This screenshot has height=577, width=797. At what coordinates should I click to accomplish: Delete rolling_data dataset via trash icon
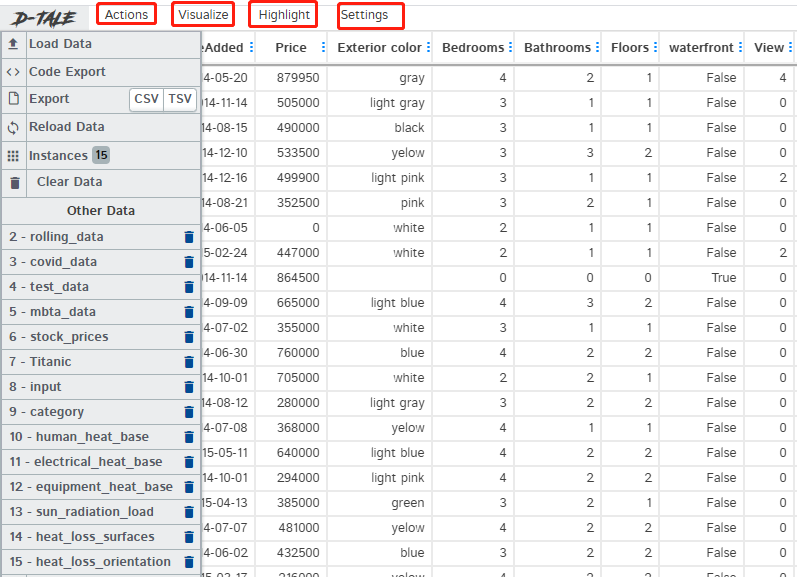pos(189,237)
